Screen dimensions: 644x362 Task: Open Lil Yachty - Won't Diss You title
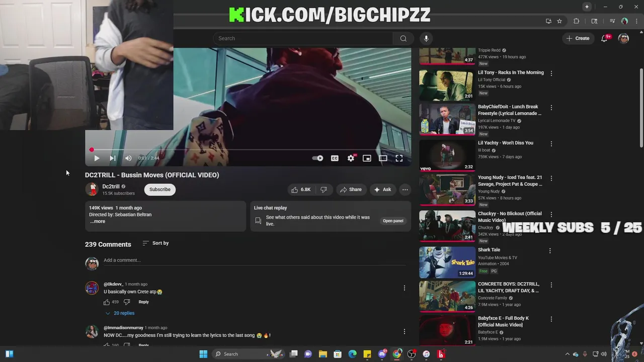pyautogui.click(x=506, y=143)
